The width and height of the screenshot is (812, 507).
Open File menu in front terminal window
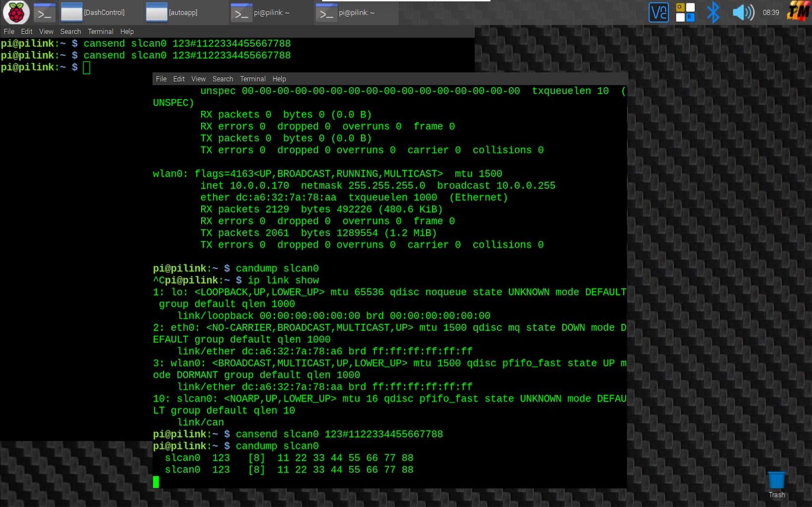(x=161, y=79)
